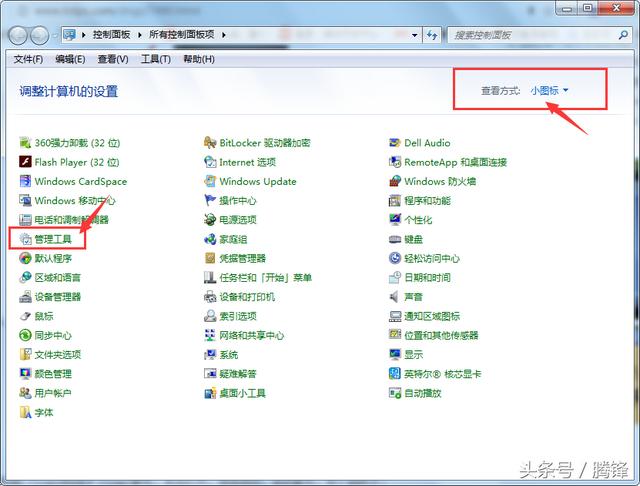The height and width of the screenshot is (486, 640).
Task: Open 用户帐户 icon
Action: 25,393
